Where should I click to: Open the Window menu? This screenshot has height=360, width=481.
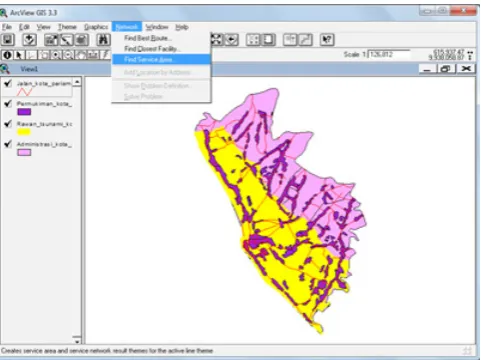click(157, 27)
